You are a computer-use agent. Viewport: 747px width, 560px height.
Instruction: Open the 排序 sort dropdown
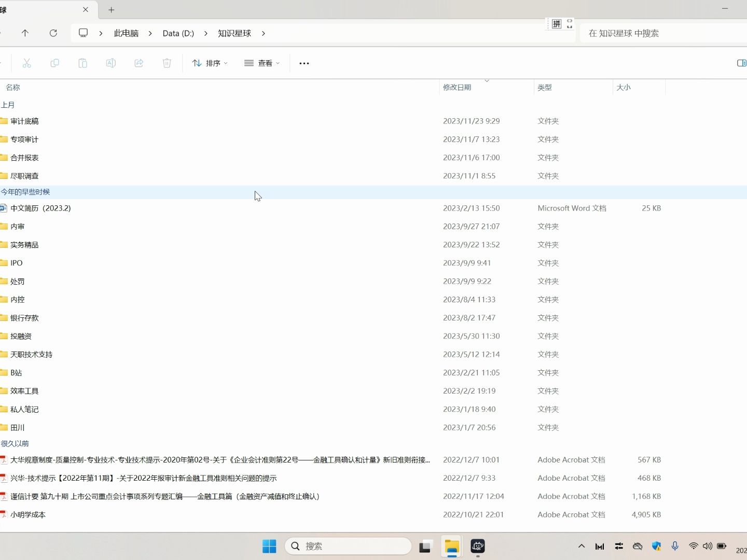(x=210, y=63)
